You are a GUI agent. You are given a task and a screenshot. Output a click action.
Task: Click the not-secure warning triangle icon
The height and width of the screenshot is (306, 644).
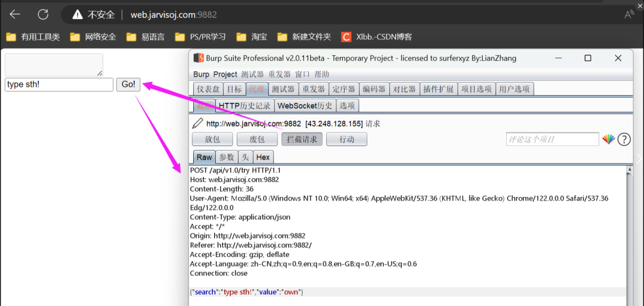(x=77, y=15)
